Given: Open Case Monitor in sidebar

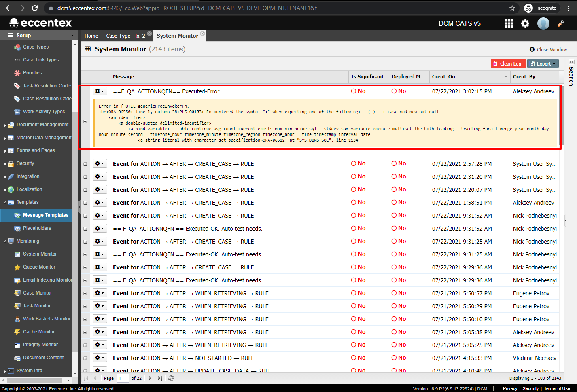Looking at the screenshot, I should (x=37, y=293).
